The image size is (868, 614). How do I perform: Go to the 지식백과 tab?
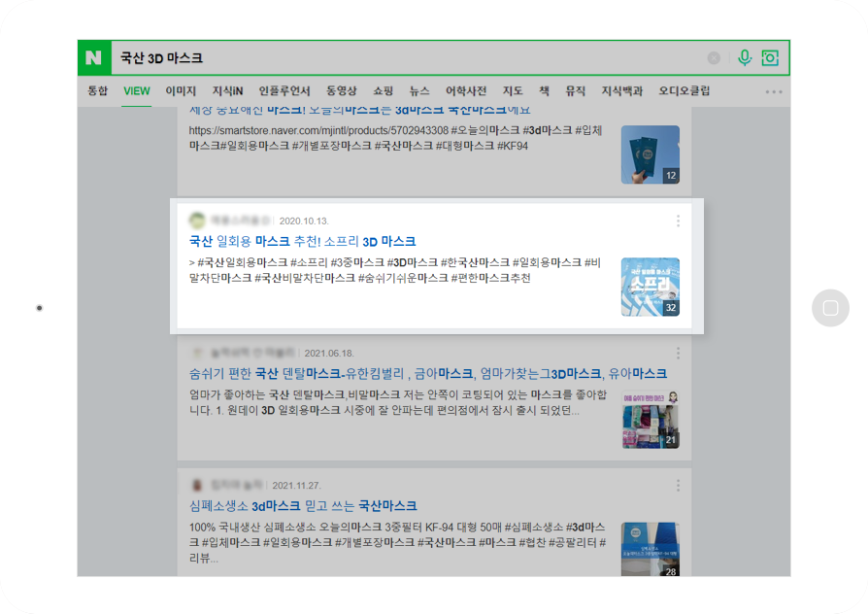[622, 91]
